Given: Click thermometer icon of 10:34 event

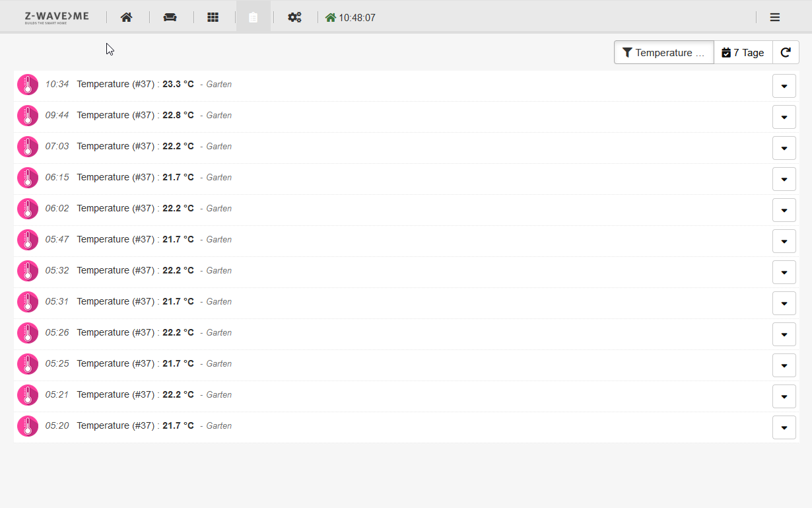Looking at the screenshot, I should point(28,85).
